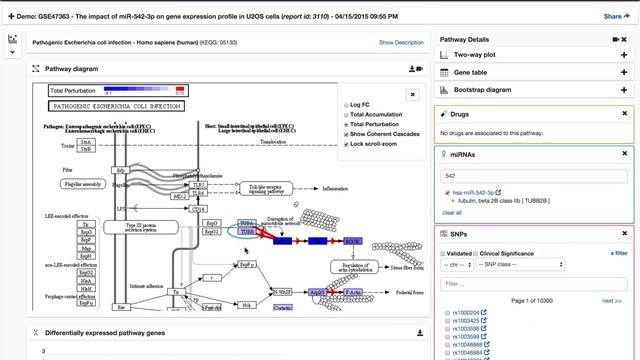This screenshot has width=640, height=360.
Task: Click the TLR5 node in diagram
Action: (x=198, y=185)
